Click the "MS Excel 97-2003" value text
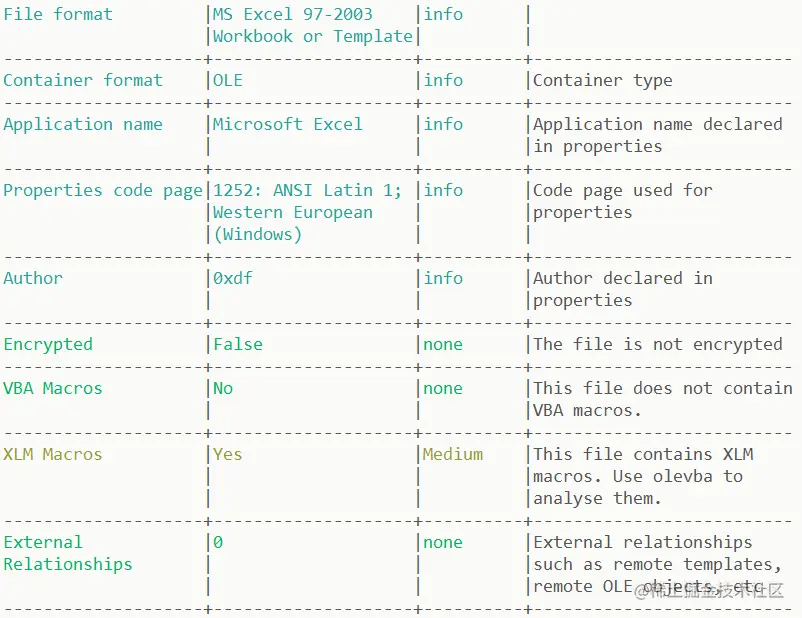This screenshot has width=802, height=618. tap(292, 14)
